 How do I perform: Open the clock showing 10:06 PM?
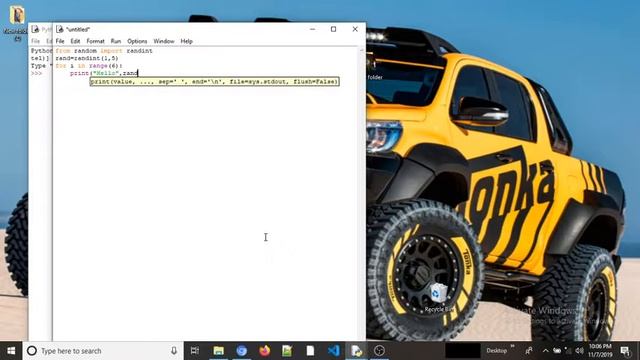pos(600,351)
